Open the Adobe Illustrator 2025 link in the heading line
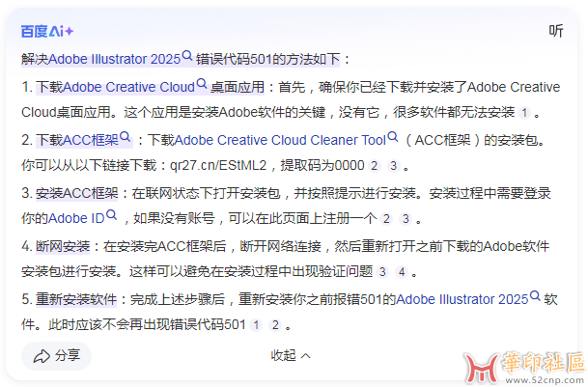The image size is (588, 387). coord(114,59)
